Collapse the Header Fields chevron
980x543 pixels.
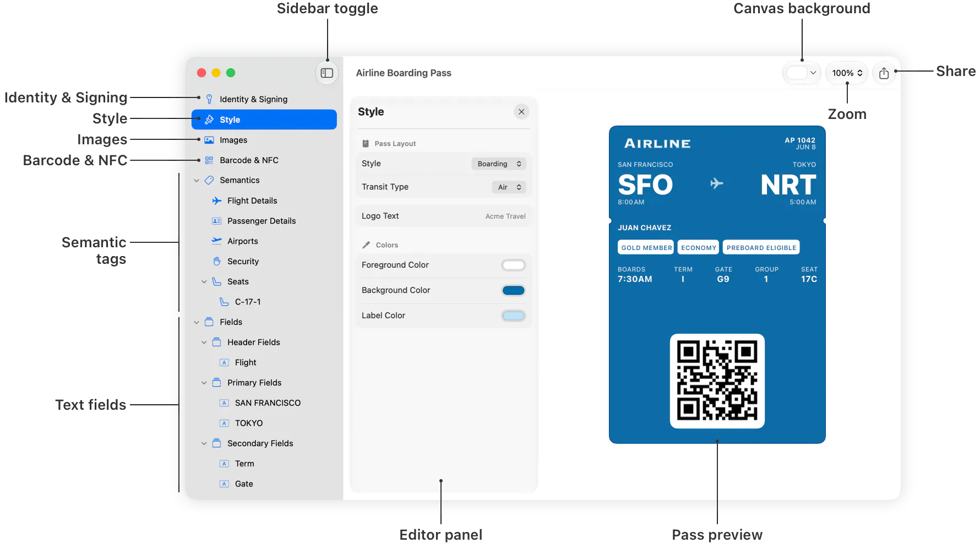tap(204, 342)
